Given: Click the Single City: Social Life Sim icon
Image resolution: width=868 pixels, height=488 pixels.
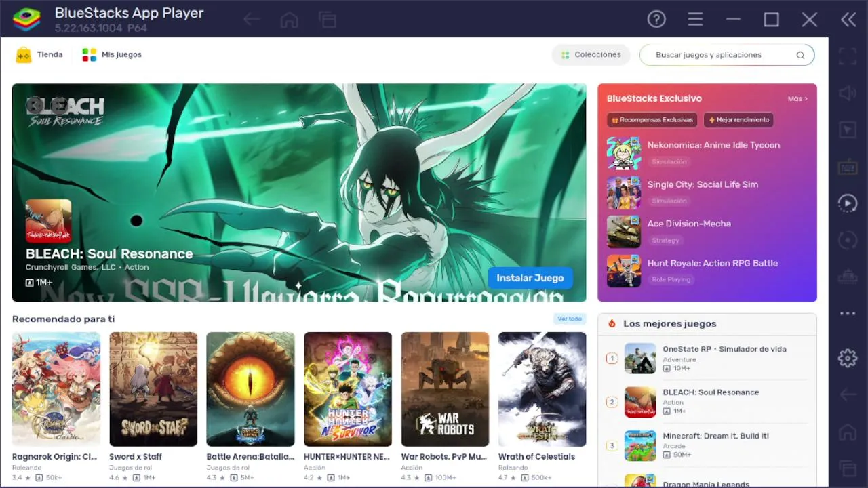Looking at the screenshot, I should [624, 192].
